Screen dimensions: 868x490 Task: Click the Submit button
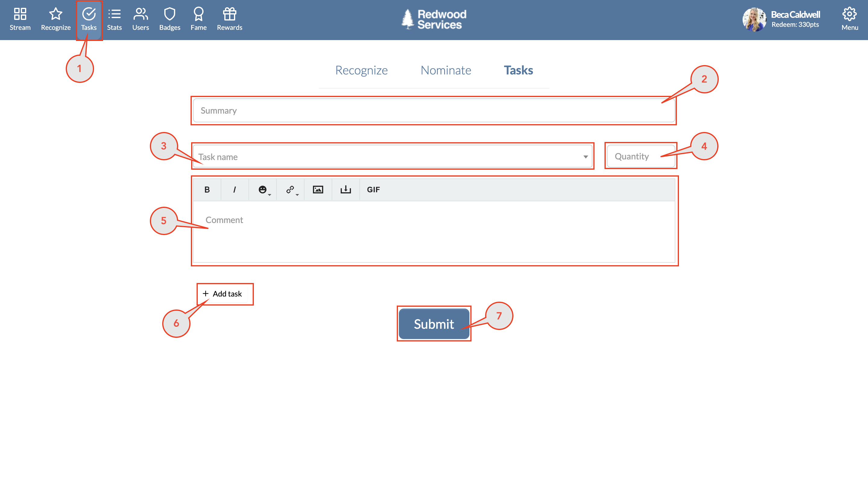(434, 324)
